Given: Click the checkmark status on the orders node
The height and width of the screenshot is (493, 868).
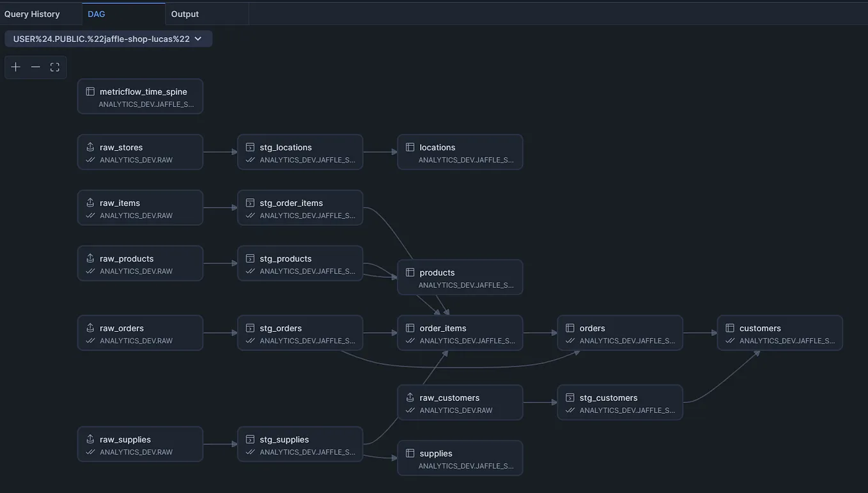Looking at the screenshot, I should (x=569, y=341).
